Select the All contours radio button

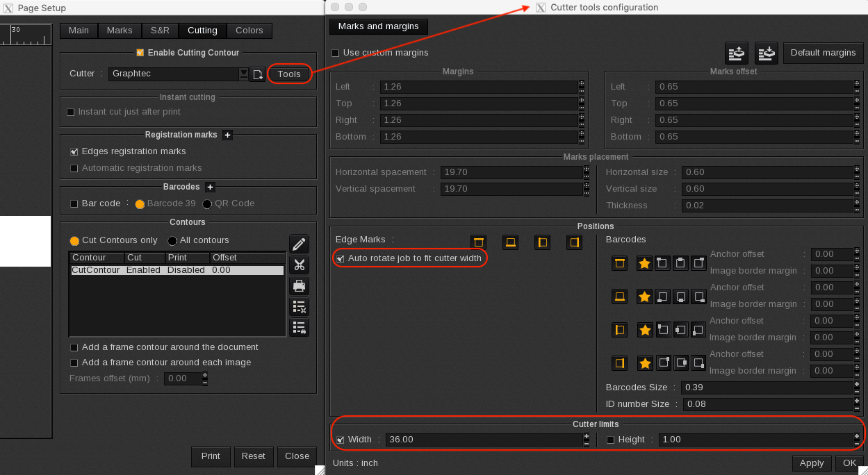pyautogui.click(x=172, y=240)
